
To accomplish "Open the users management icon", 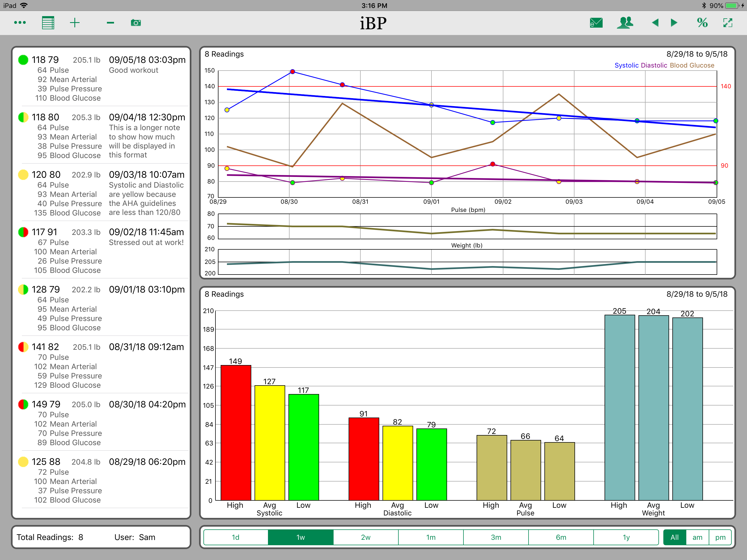I will pos(625,23).
